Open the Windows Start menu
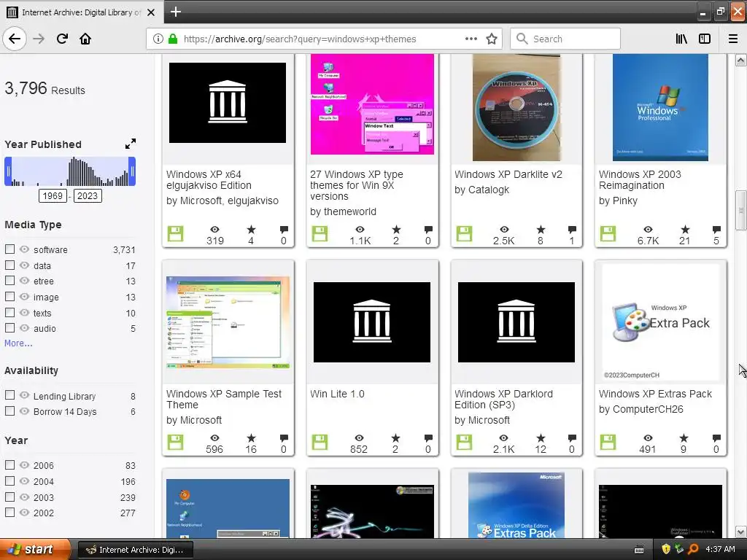 point(35,550)
